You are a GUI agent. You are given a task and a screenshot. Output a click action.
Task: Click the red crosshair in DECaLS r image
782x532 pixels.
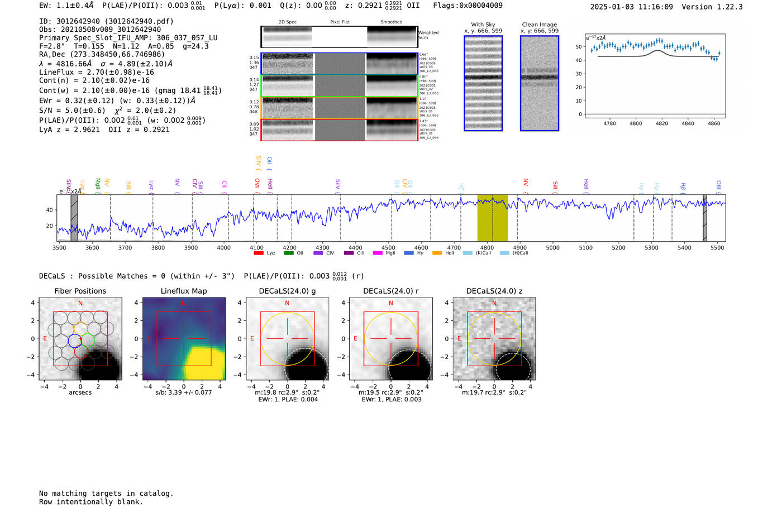[391, 339]
